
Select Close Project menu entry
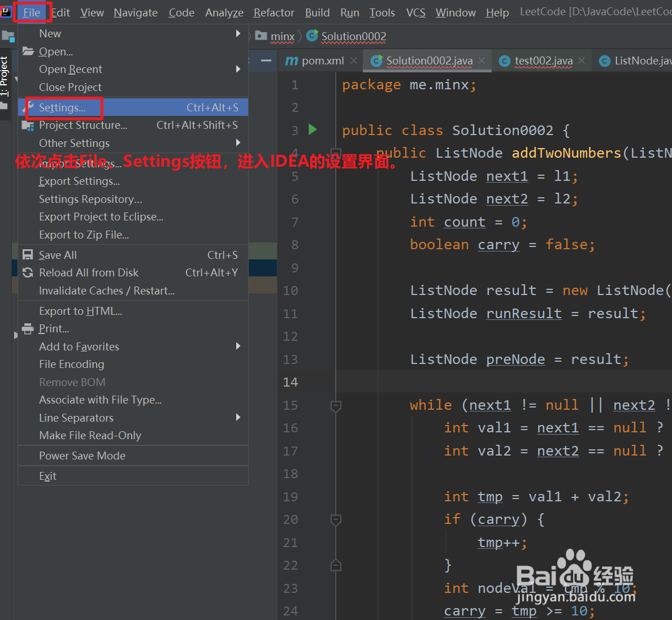pyautogui.click(x=133, y=87)
